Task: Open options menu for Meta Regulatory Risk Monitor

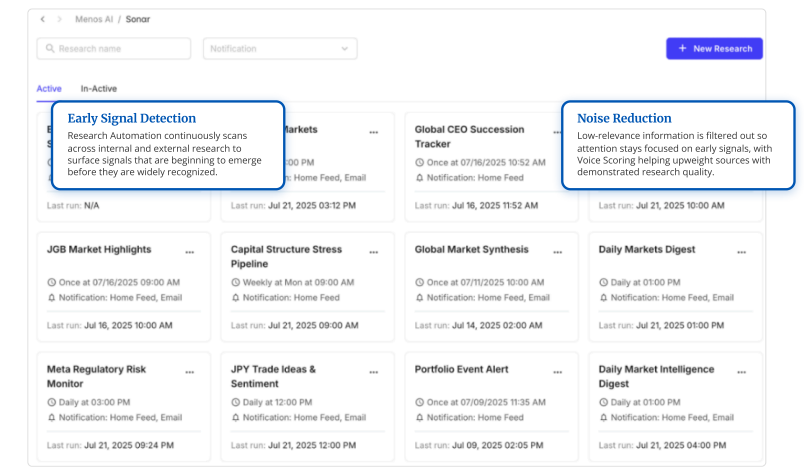Action: [189, 372]
